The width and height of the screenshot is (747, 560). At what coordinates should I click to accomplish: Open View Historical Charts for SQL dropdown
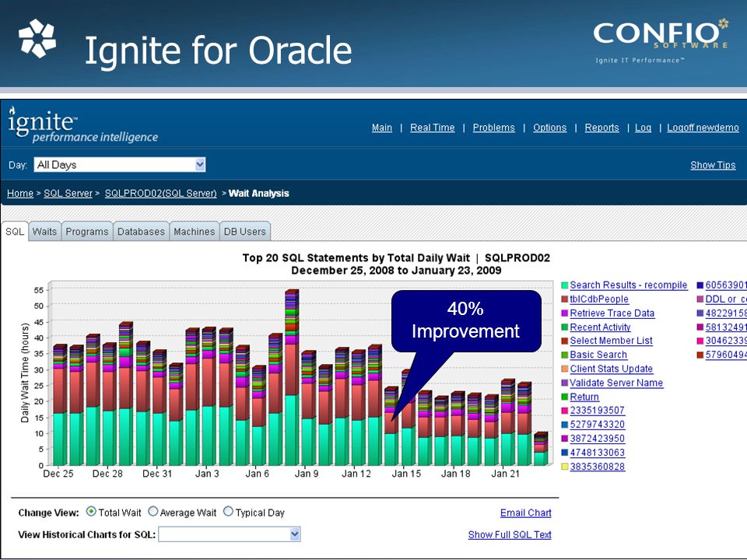pos(229,534)
